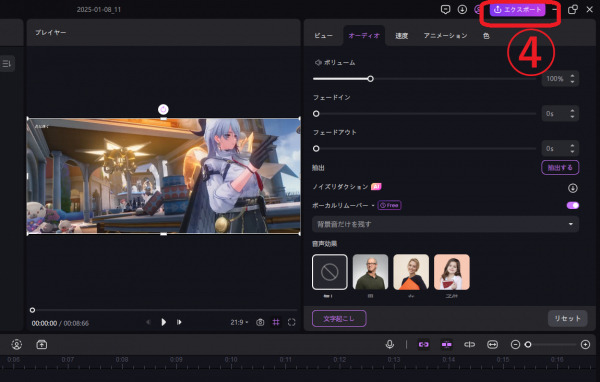The image size is (600, 382).
Task: Toggle the purple grid guide icon
Action: click(276, 322)
